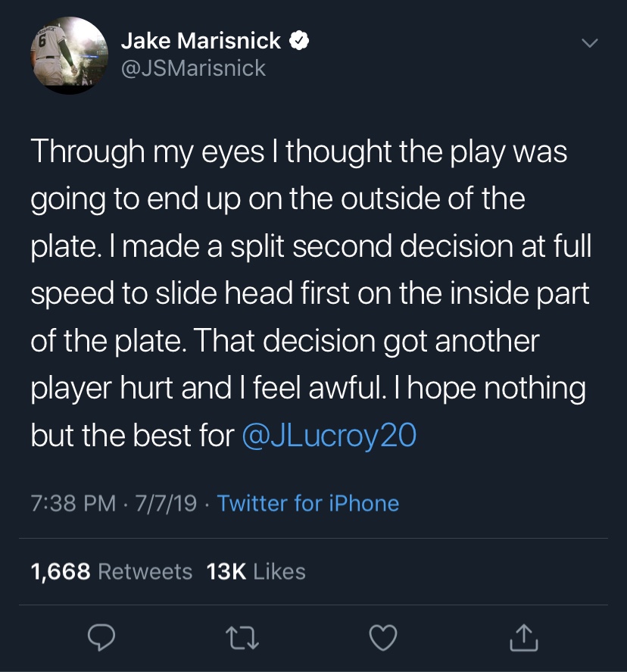Viewport: 627px width, 672px height.
Task: Open the @JLucroy20 mention
Action: click(x=329, y=436)
